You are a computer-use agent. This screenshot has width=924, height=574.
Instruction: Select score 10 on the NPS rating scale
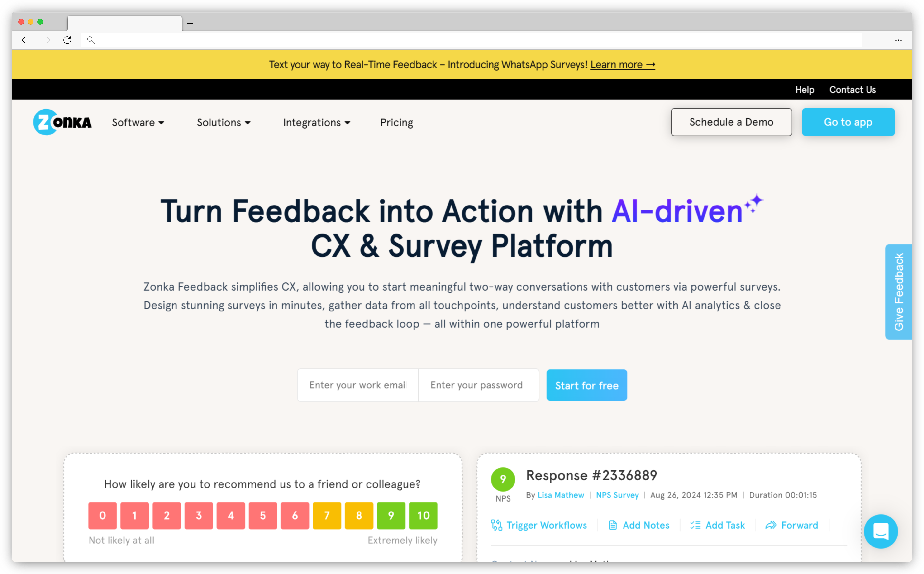[423, 516]
